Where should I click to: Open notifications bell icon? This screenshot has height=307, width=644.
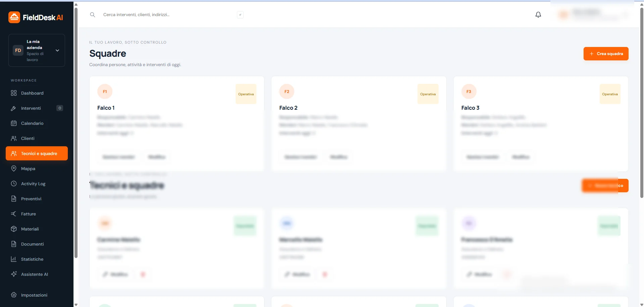click(538, 15)
